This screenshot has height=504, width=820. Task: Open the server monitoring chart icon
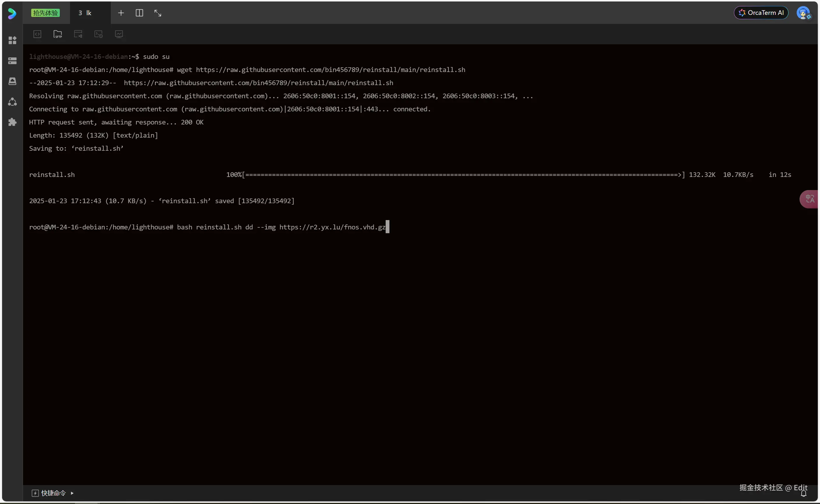119,34
